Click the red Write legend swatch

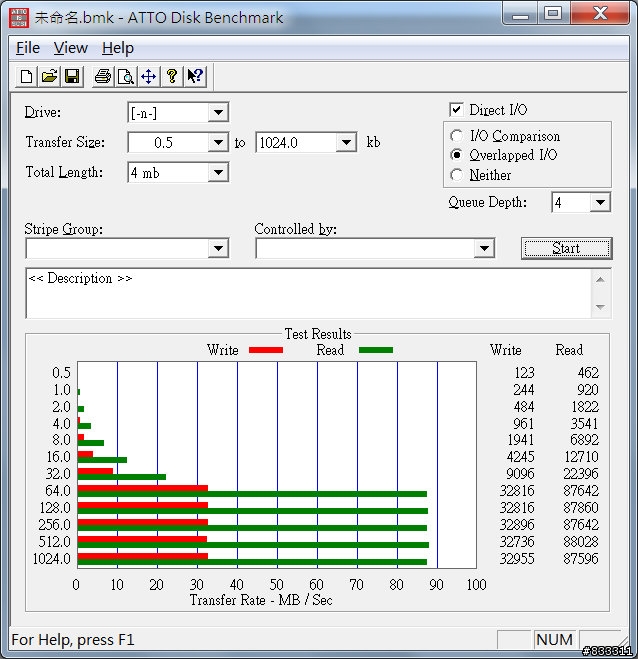pyautogui.click(x=266, y=350)
